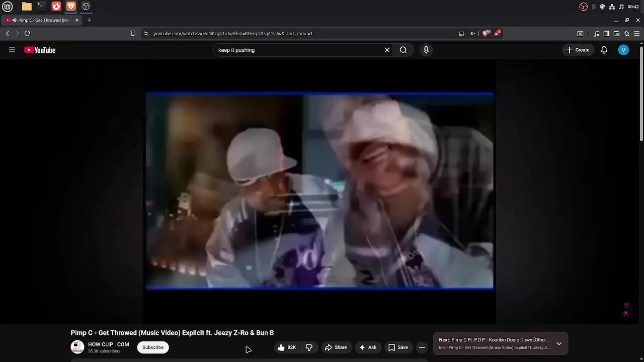644x362 pixels.
Task: Click the OBS recording tray icon
Action: click(x=584, y=7)
